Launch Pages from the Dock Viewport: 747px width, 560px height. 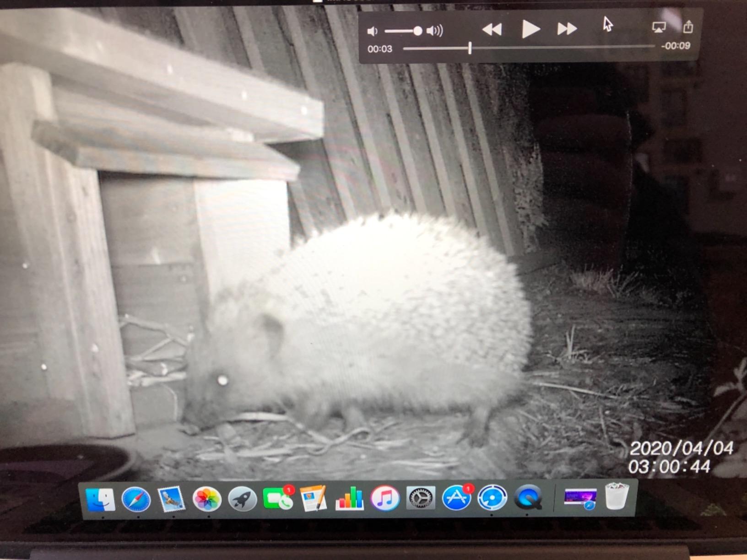pyautogui.click(x=314, y=498)
